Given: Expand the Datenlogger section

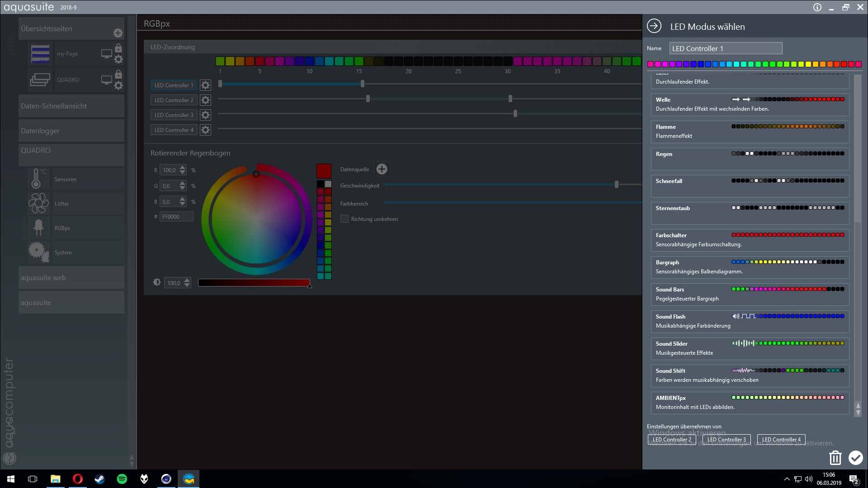Looking at the screenshot, I should (x=71, y=131).
